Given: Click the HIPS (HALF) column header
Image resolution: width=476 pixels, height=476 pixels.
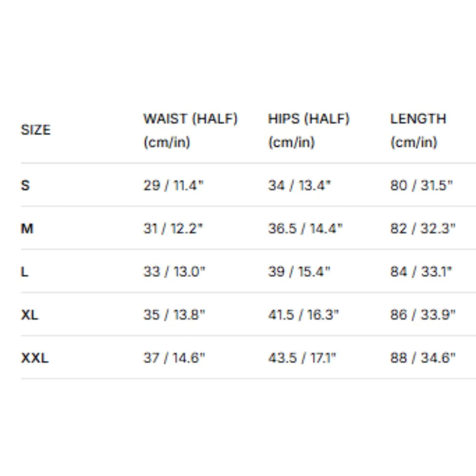Looking at the screenshot, I should (x=308, y=130).
